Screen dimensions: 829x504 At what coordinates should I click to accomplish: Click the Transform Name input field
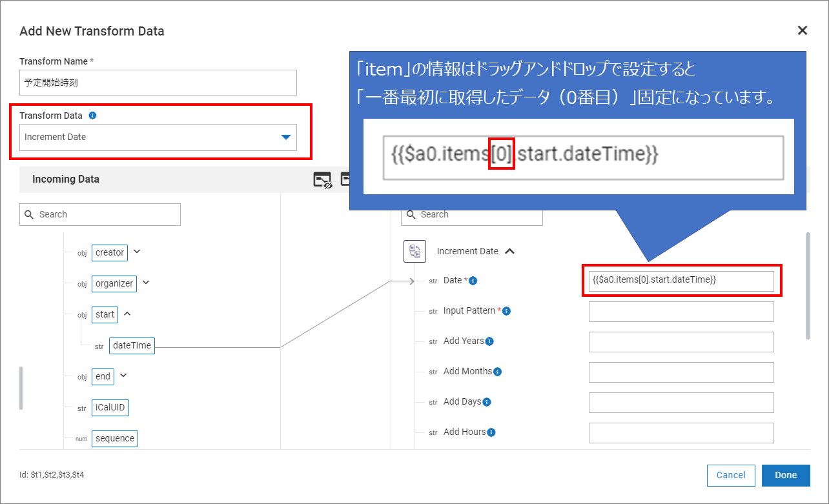[x=158, y=83]
